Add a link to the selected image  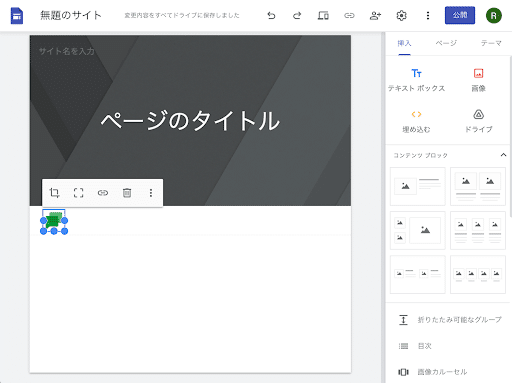pyautogui.click(x=103, y=193)
